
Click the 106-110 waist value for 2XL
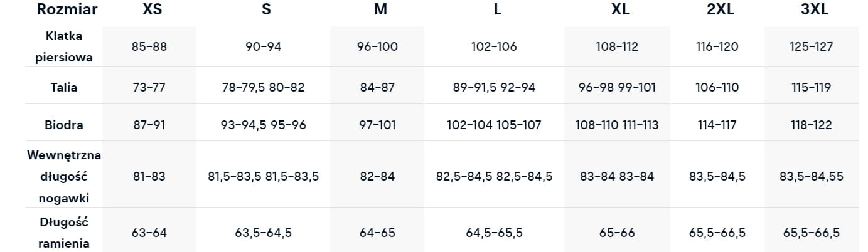tap(717, 87)
